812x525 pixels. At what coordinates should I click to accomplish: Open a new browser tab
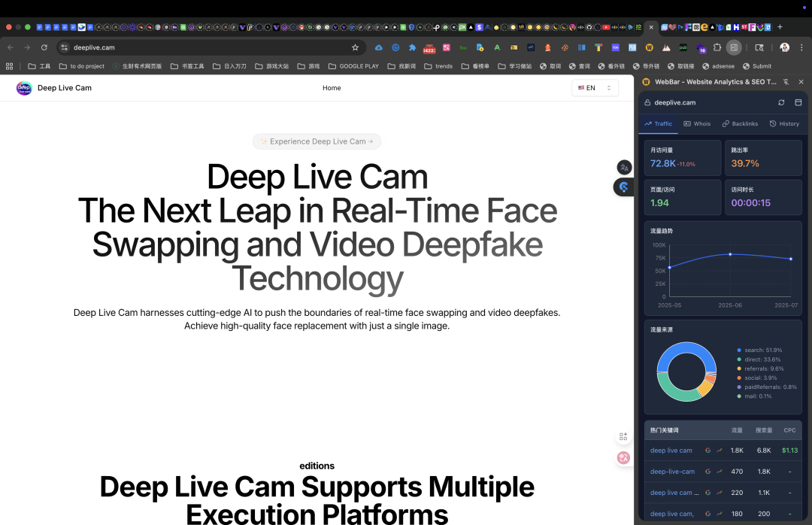(x=780, y=27)
